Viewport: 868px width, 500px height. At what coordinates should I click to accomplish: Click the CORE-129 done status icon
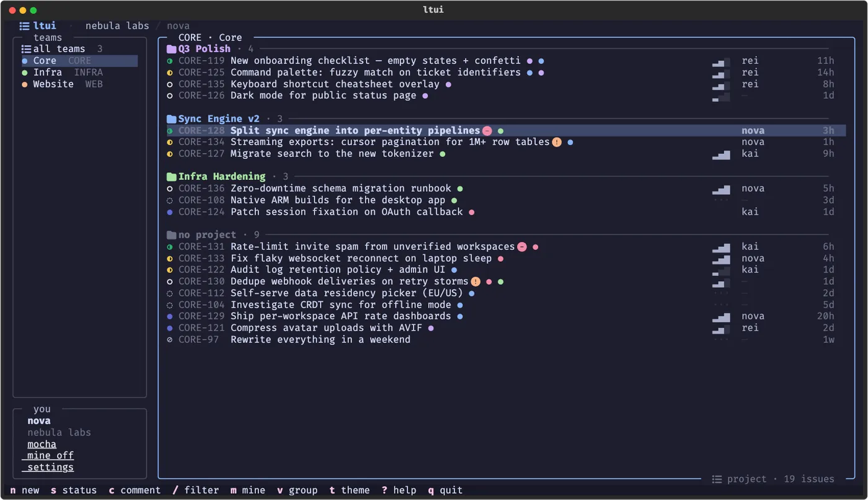click(x=170, y=316)
